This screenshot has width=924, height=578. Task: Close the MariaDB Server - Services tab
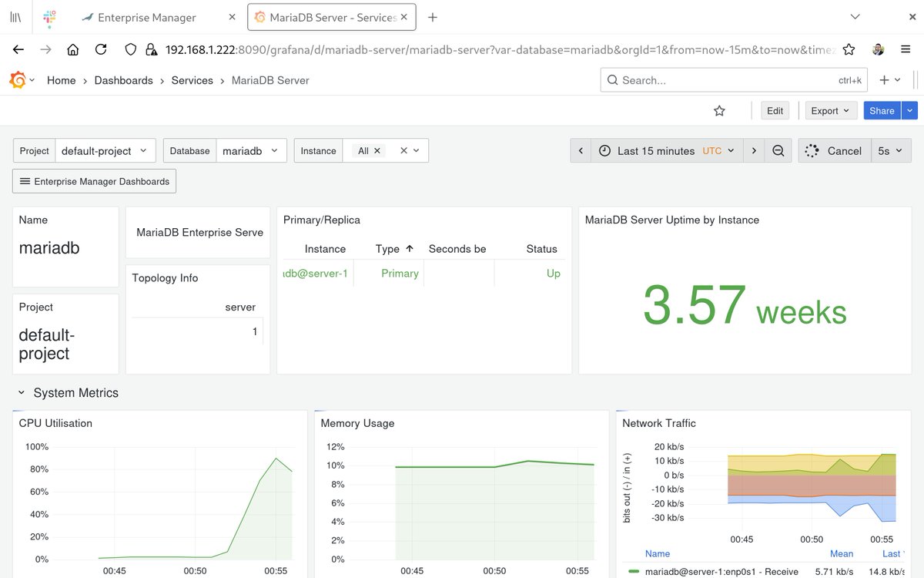coord(403,17)
